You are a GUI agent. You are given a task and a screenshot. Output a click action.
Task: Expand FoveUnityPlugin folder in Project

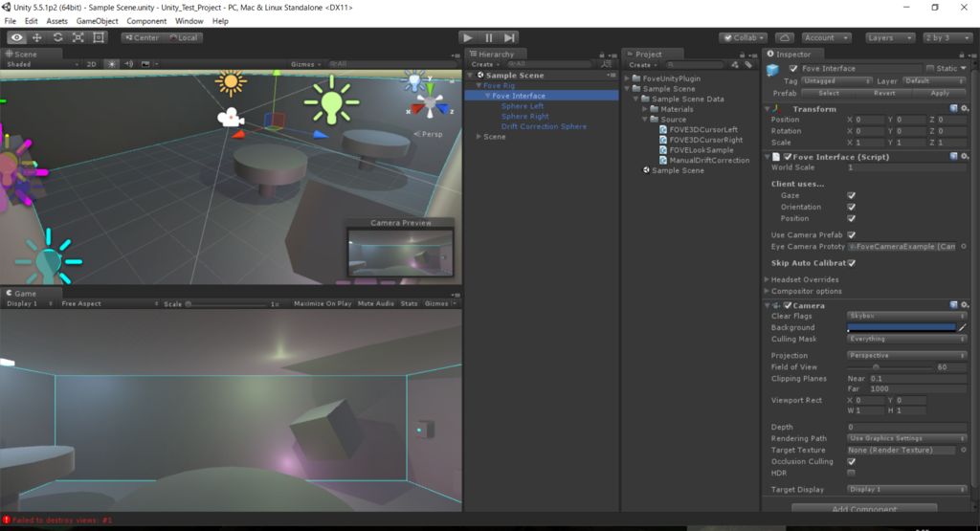627,78
